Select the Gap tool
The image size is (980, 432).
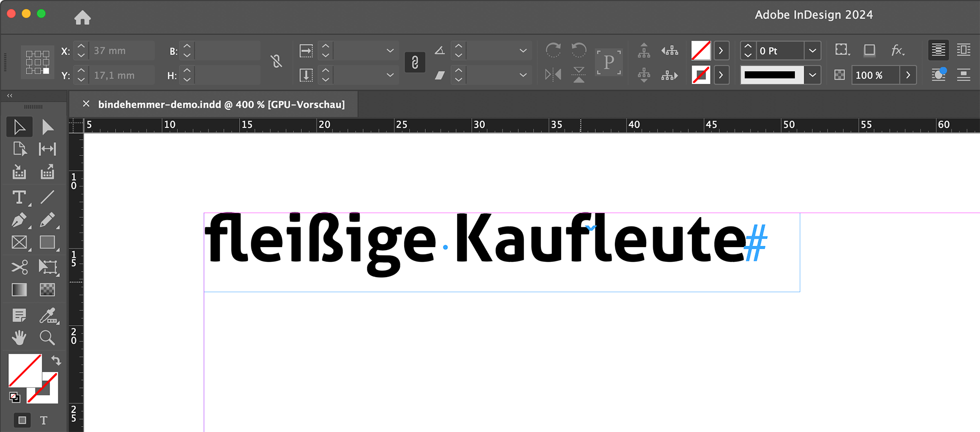tap(48, 149)
